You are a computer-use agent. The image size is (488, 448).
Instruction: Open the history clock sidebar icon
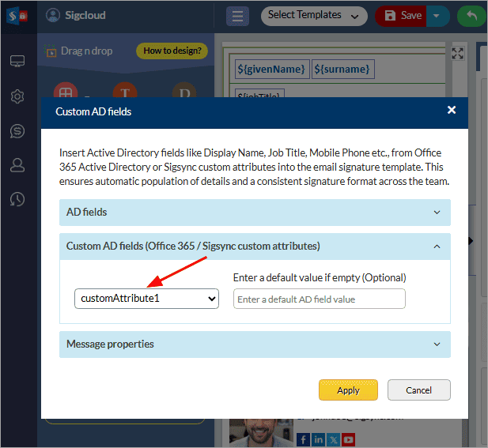[x=17, y=199]
